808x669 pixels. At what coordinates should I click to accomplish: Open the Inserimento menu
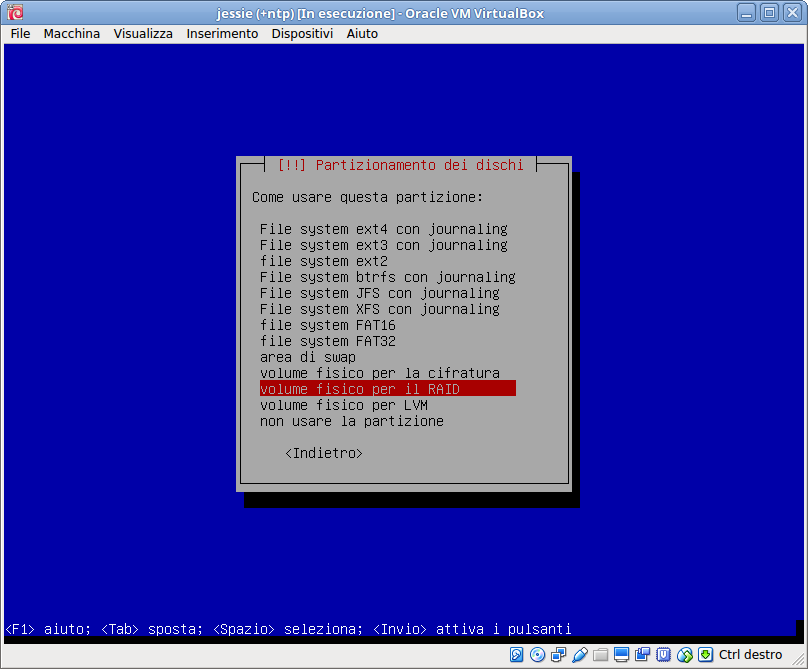pos(222,34)
